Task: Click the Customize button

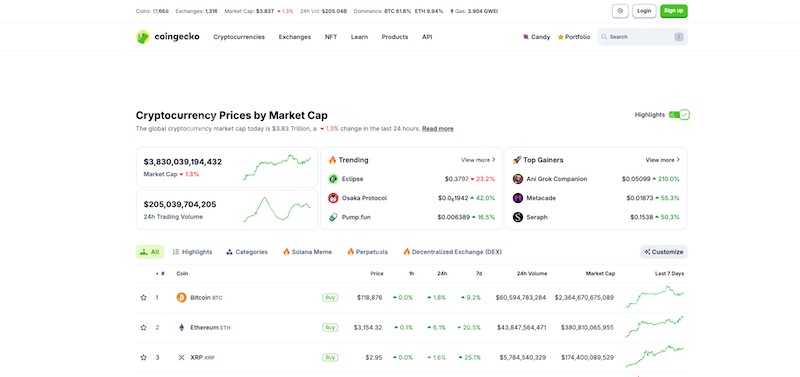Action: pyautogui.click(x=664, y=252)
